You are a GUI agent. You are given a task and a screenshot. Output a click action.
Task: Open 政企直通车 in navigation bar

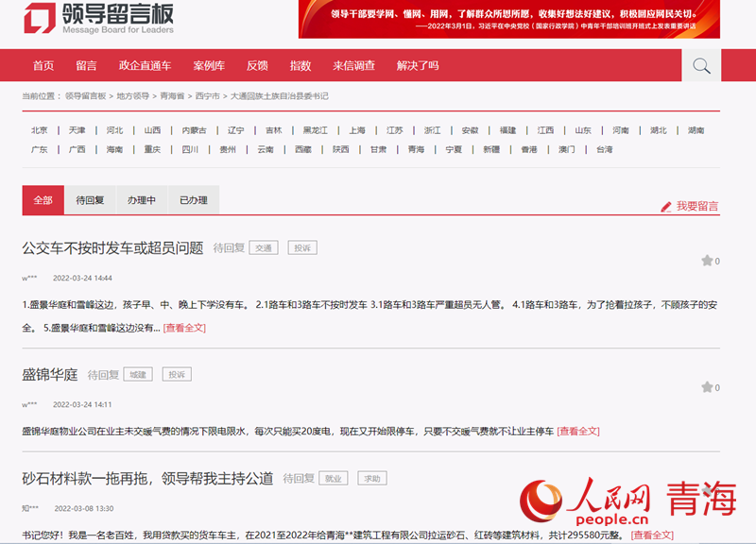[x=145, y=65]
